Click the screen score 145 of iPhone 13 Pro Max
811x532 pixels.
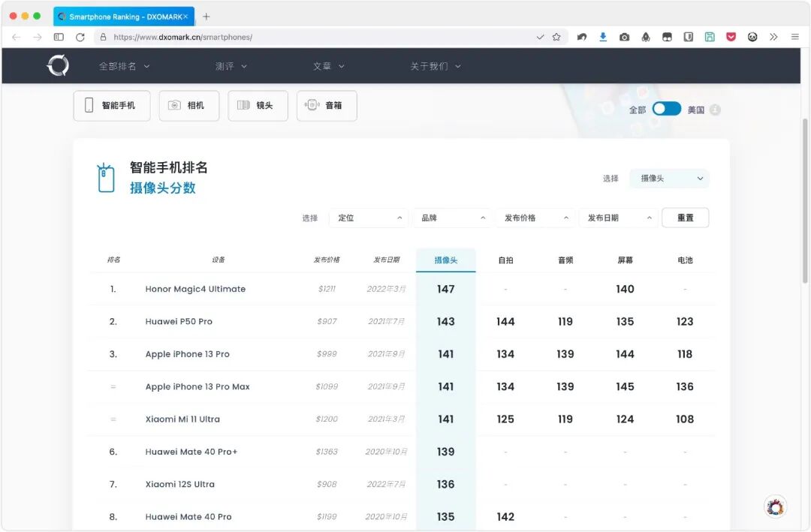pyautogui.click(x=625, y=386)
